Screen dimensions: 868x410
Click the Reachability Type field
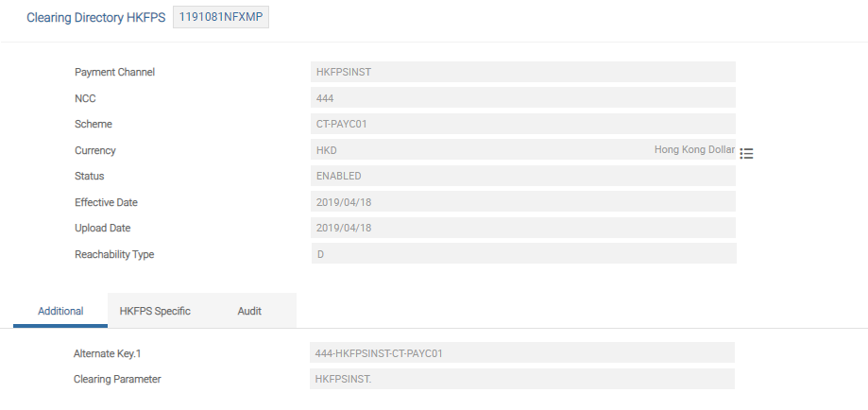[x=522, y=254]
